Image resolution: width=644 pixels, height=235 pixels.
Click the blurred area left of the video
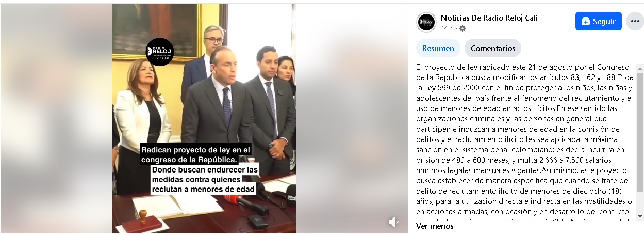[x=57, y=118]
